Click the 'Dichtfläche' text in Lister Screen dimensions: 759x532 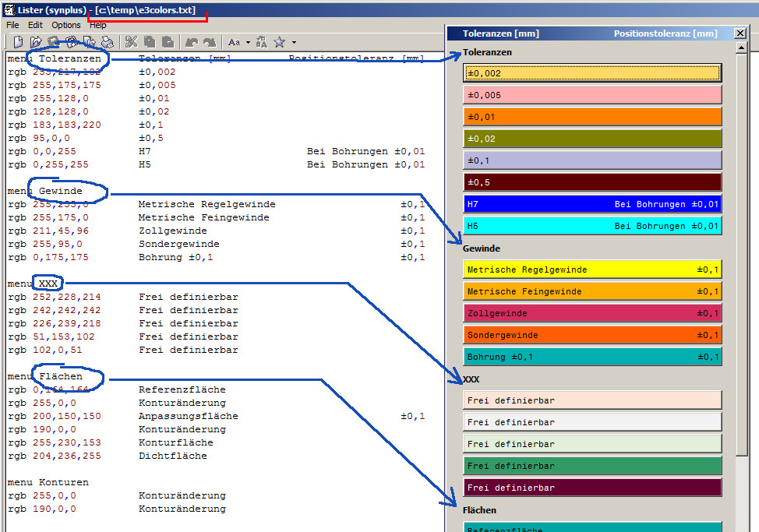[172, 456]
